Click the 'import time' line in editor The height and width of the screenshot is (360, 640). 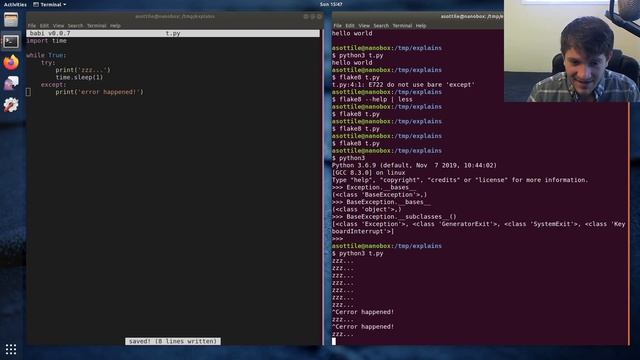tap(47, 41)
